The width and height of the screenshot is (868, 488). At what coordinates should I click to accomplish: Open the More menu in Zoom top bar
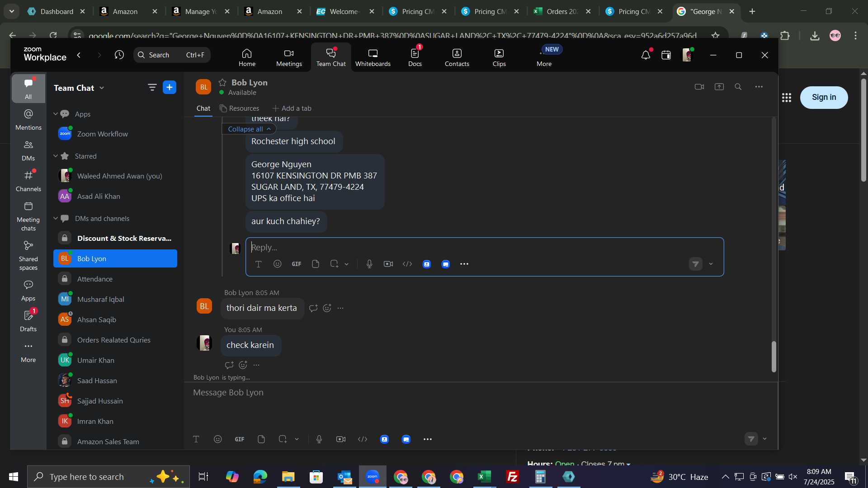(x=544, y=57)
